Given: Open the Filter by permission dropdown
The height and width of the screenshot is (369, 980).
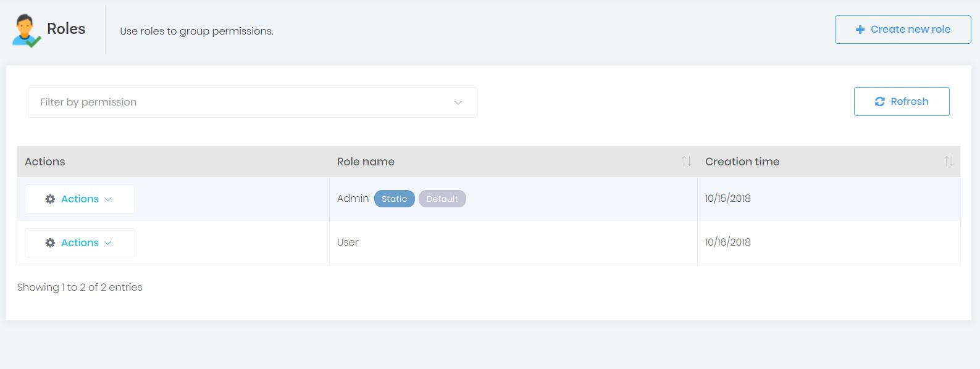Looking at the screenshot, I should point(252,102).
